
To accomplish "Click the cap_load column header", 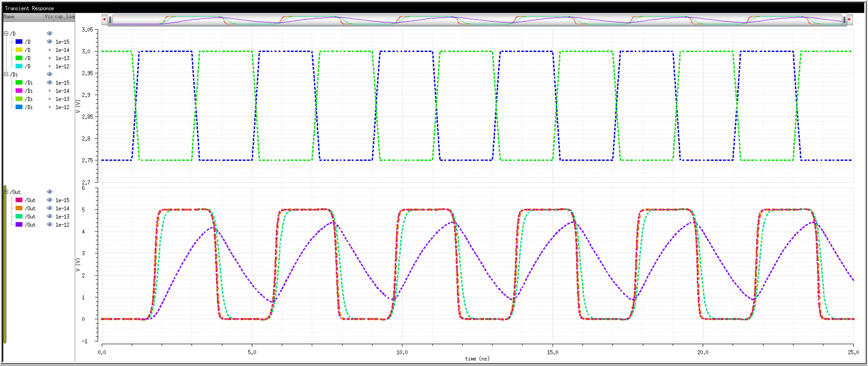I will 64,17.
